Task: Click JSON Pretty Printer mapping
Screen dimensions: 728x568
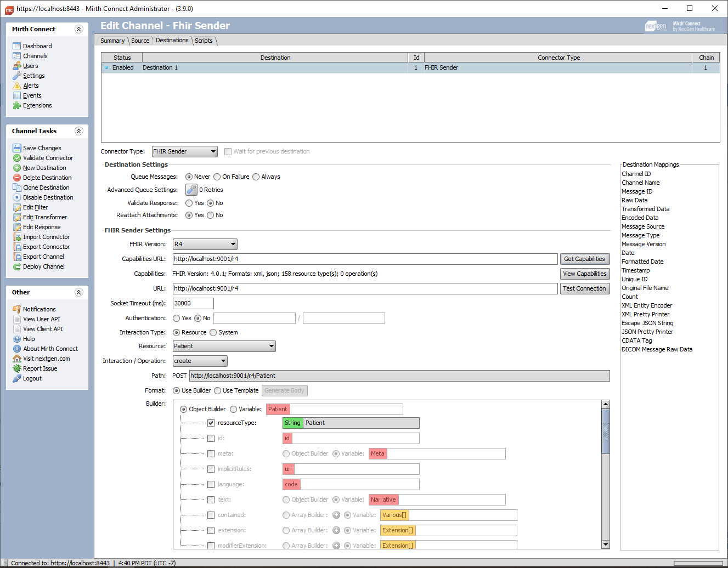Action: 647,332
